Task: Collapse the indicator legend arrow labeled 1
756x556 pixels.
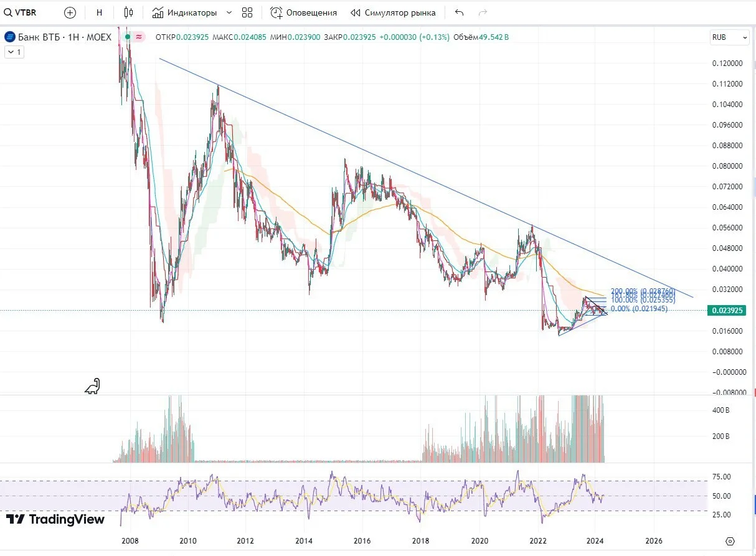Action: click(x=14, y=52)
